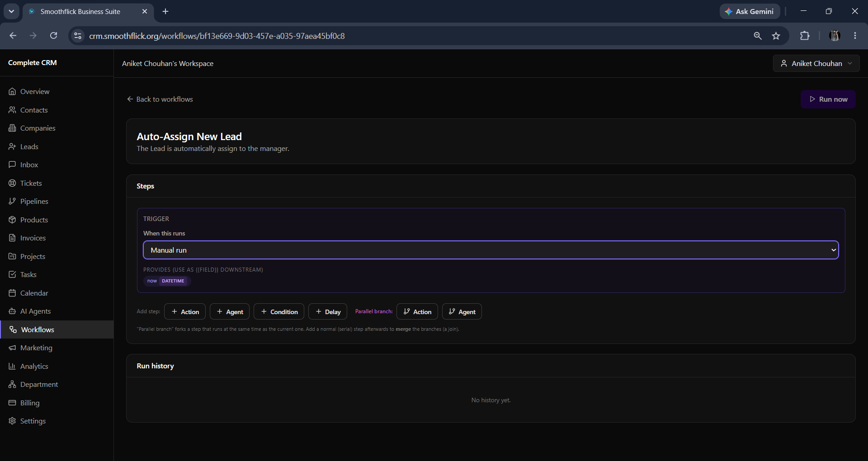Click the Department org chart icon
Image resolution: width=868 pixels, height=461 pixels.
click(x=12, y=384)
